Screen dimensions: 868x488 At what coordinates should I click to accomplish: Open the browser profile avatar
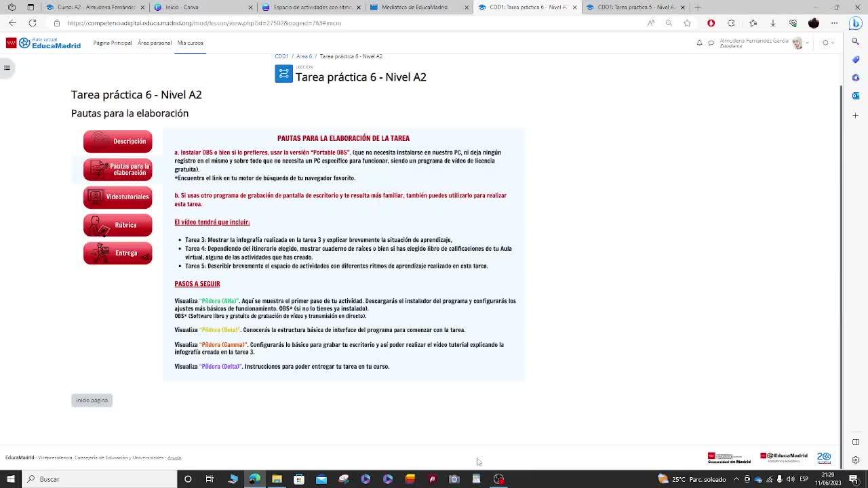point(814,23)
